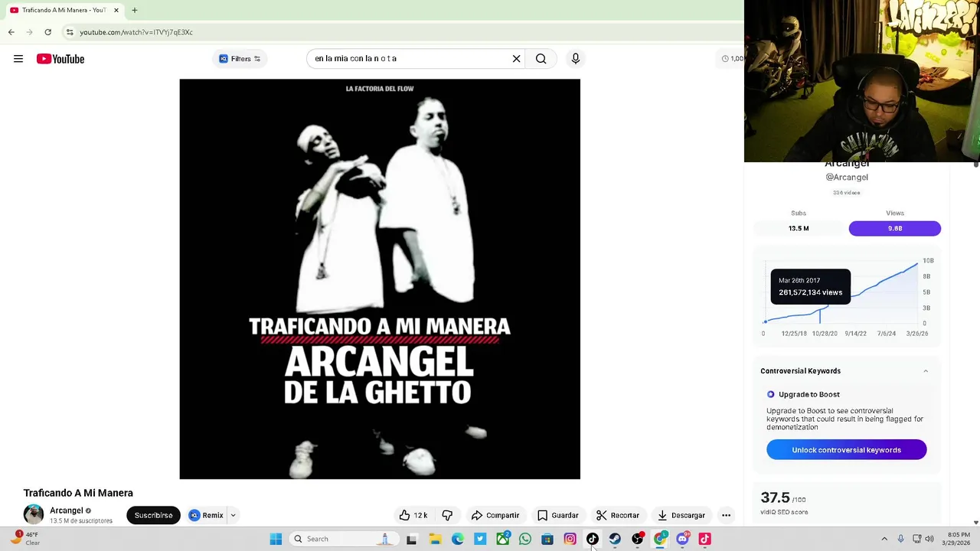Open Task View on the taskbar
980x551 pixels.
point(412,539)
